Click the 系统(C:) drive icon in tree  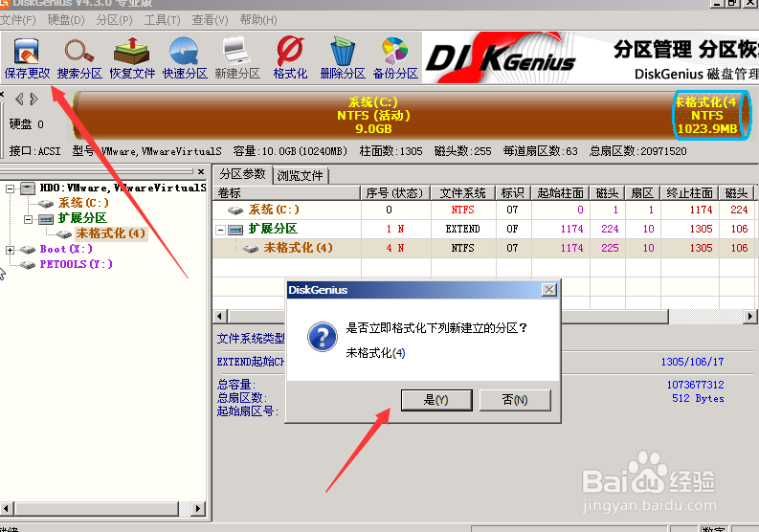point(46,203)
